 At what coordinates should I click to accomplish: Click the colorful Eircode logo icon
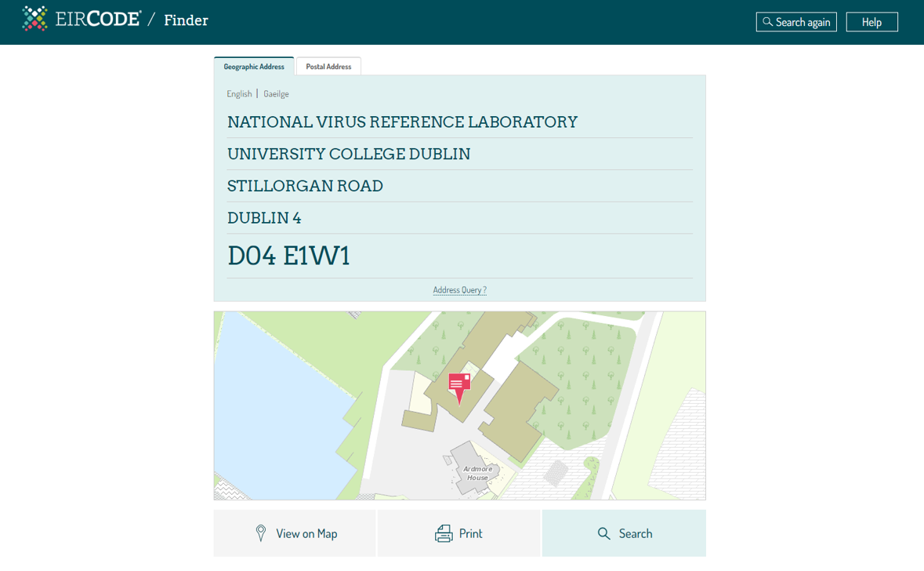pos(34,19)
